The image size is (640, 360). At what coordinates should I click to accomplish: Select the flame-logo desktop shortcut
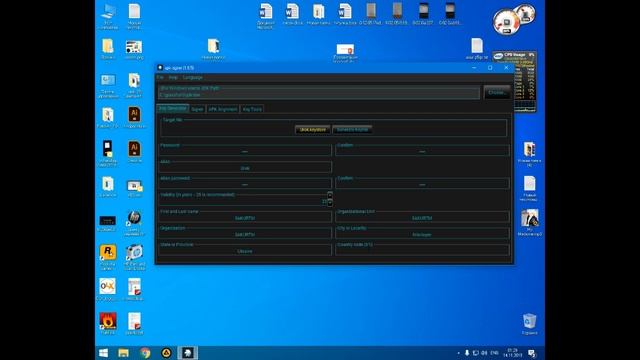pyautogui.click(x=108, y=324)
